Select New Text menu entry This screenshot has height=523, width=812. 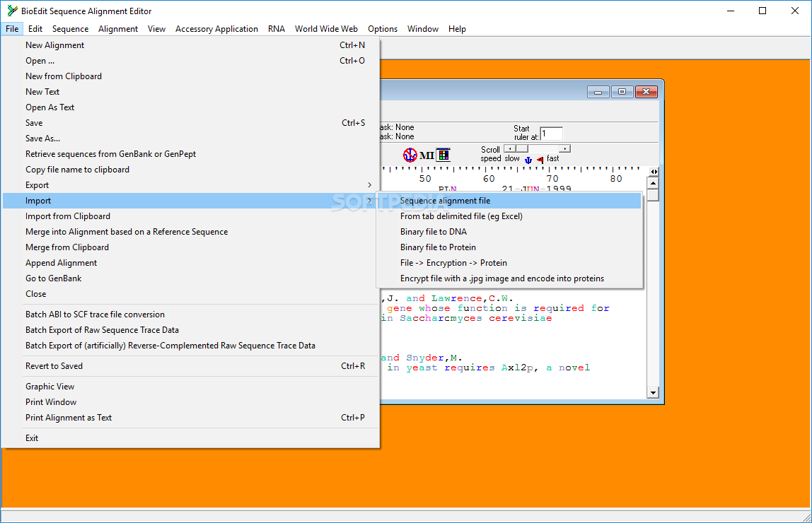[191, 92]
